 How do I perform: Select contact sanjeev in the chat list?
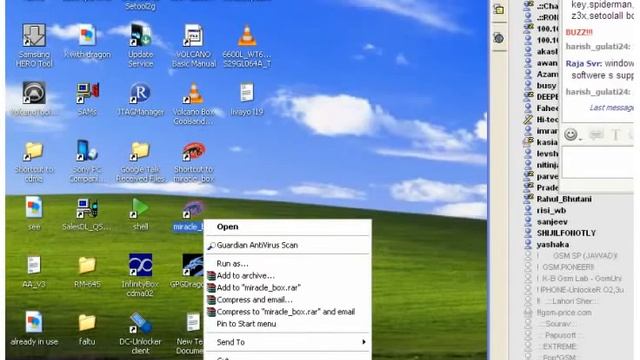[552, 222]
